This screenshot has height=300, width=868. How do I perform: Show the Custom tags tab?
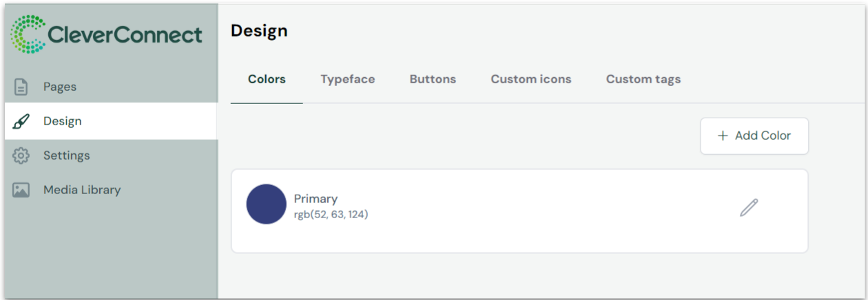point(643,79)
